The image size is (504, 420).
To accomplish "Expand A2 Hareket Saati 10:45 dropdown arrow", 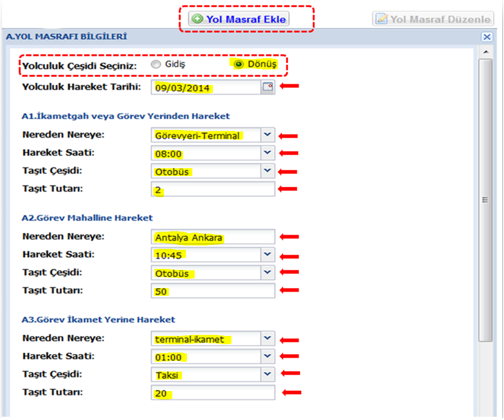I will click(268, 255).
